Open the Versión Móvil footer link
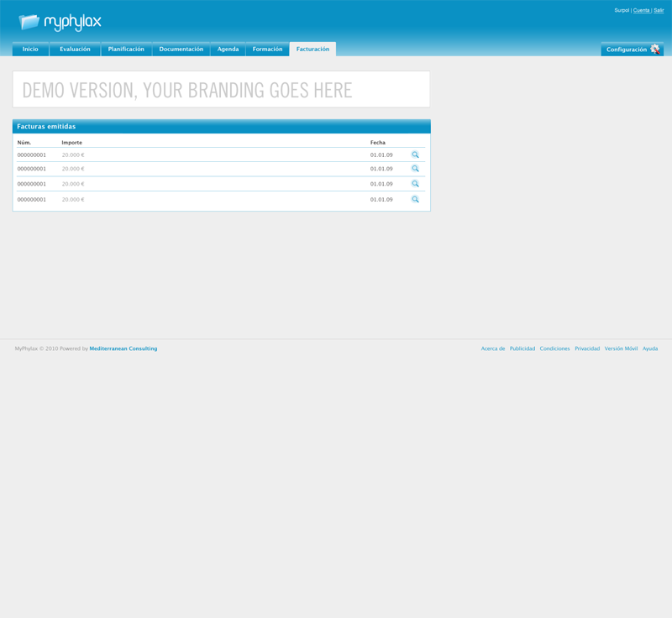672x618 pixels. tap(621, 348)
